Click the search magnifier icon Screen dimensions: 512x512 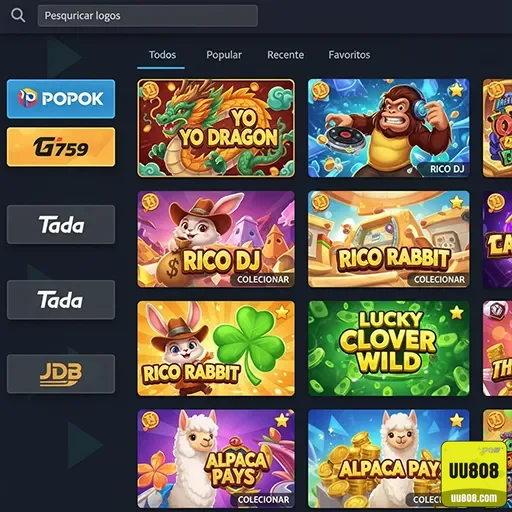[x=18, y=15]
